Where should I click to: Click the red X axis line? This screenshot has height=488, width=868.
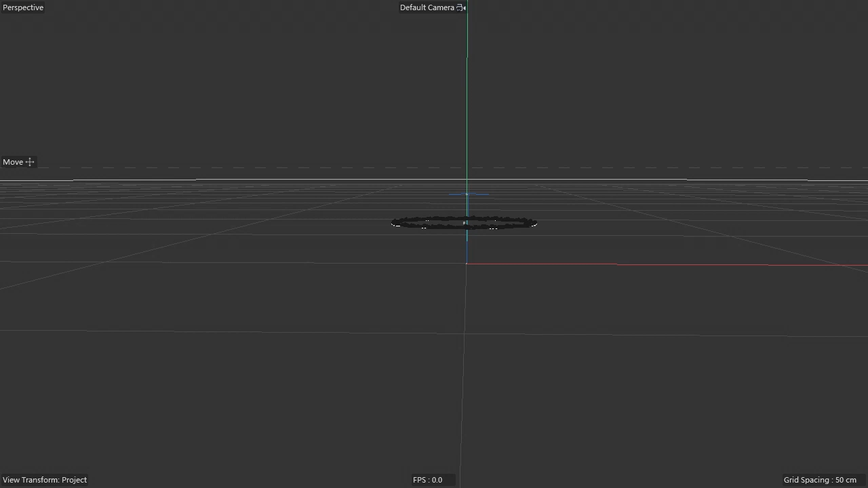point(667,264)
